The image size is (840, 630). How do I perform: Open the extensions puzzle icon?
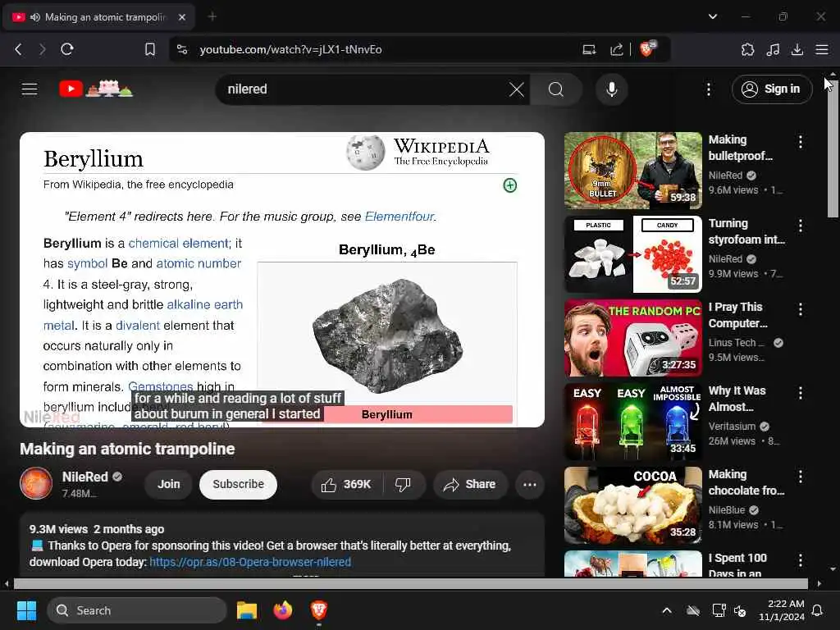click(747, 49)
